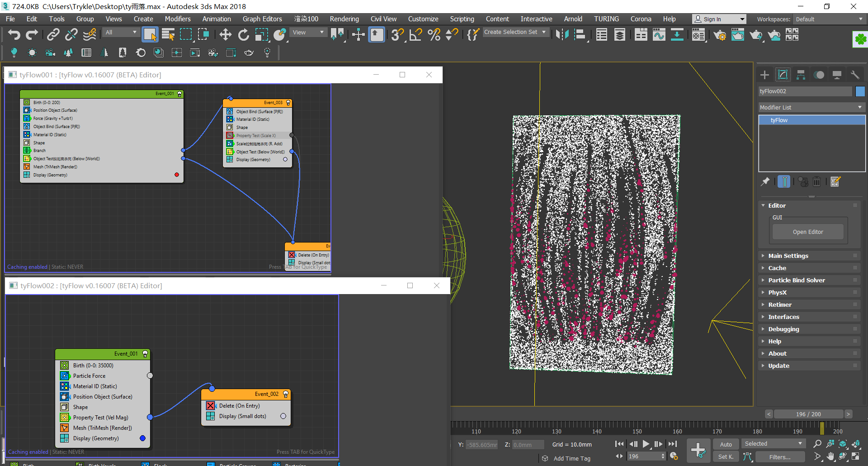Open the selection filter All dropdown
Viewport: 868px width, 466px height.
coord(121,33)
